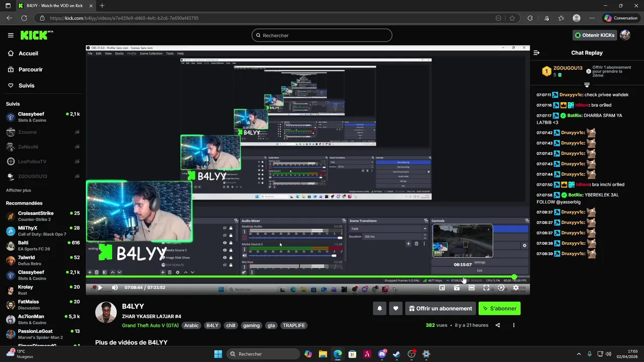Image resolution: width=644 pixels, height=362 pixels.
Task: Open a new browser tab
Action: click(x=102, y=6)
